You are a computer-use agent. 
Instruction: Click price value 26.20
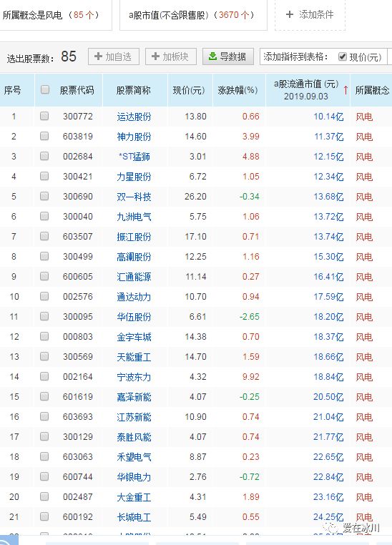point(195,197)
